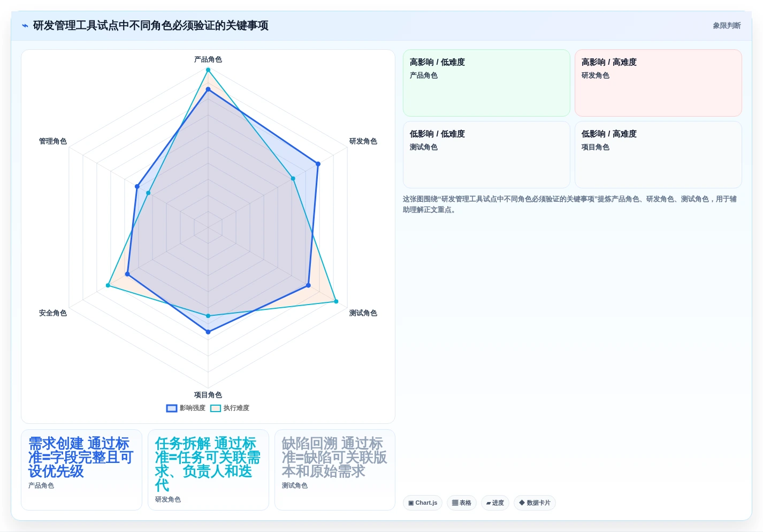Click the 项目角色 radar axis label

[x=208, y=395]
